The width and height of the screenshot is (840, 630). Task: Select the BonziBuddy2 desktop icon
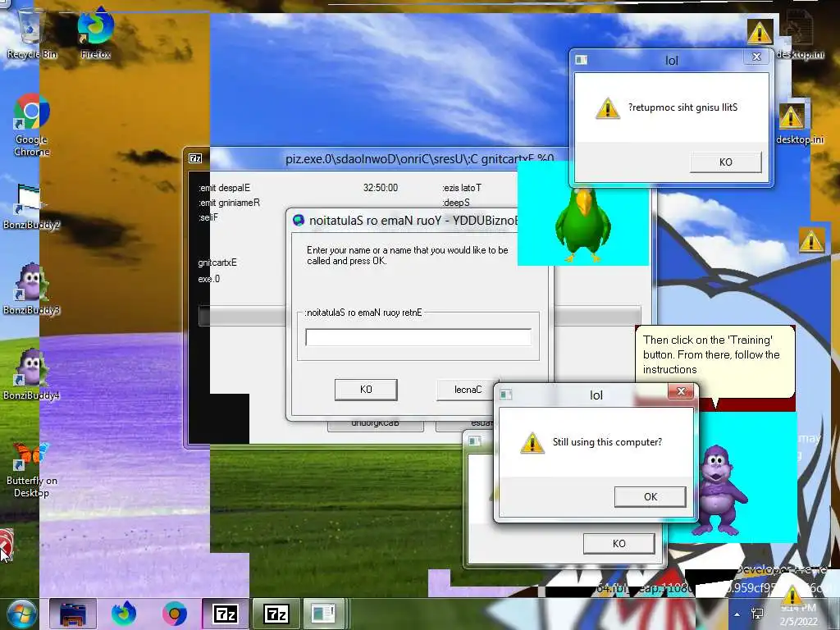[x=31, y=206]
